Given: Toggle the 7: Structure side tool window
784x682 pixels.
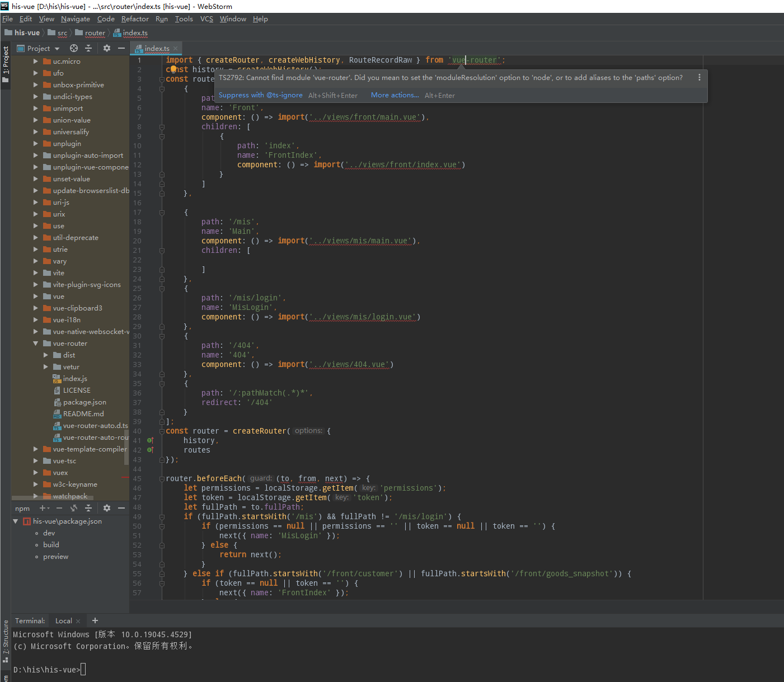Looking at the screenshot, I should pos(6,641).
